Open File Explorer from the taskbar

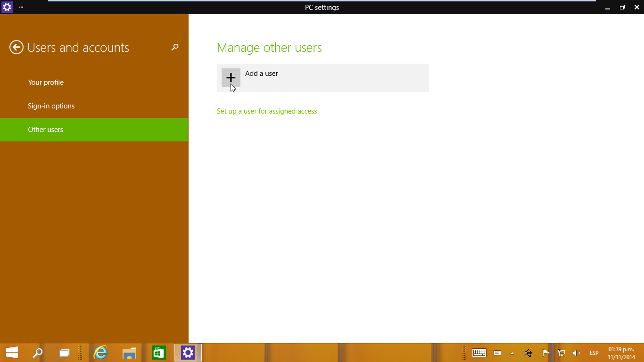[129, 353]
